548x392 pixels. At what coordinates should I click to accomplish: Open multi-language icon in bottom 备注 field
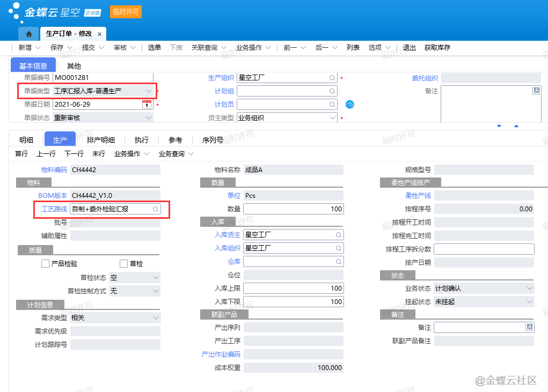pyautogui.click(x=529, y=327)
